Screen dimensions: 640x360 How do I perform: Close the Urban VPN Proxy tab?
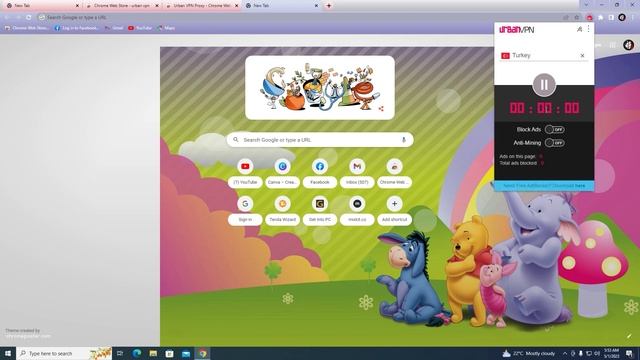click(236, 6)
